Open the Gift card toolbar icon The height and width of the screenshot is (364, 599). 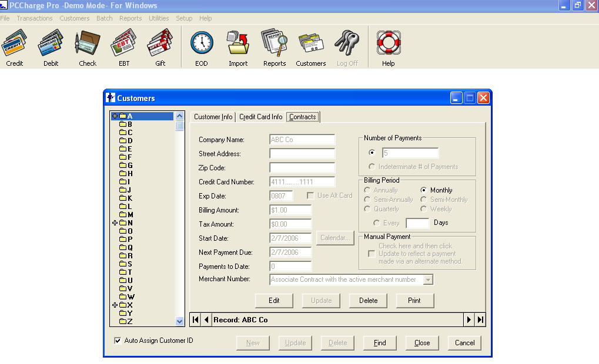[160, 48]
